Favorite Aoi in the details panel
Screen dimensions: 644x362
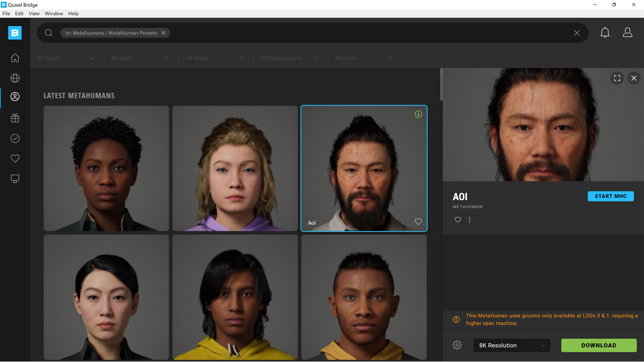point(458,220)
